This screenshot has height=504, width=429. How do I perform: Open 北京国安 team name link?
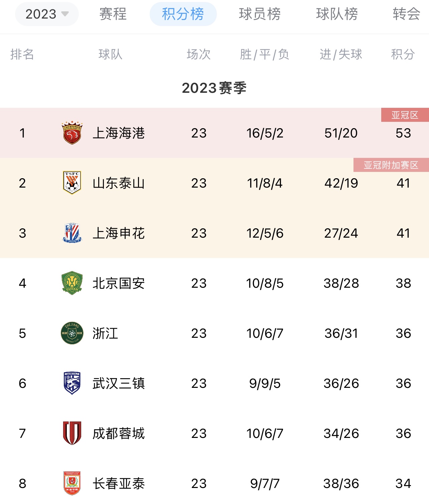click(119, 283)
